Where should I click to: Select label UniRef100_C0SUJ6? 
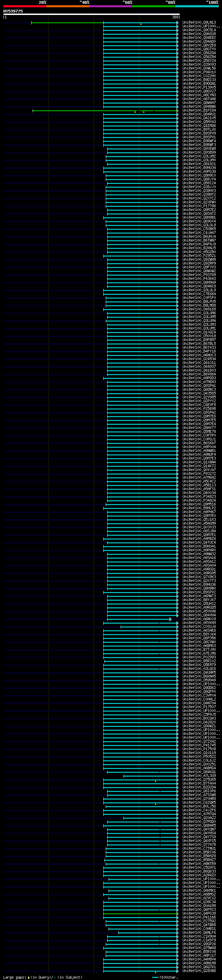(199, 626)
